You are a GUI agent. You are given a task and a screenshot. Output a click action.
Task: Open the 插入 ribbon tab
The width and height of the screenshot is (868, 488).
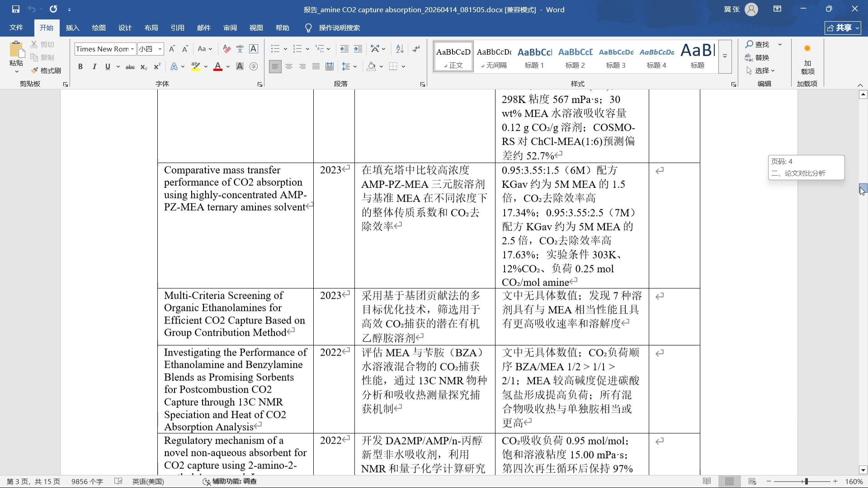[x=72, y=28]
